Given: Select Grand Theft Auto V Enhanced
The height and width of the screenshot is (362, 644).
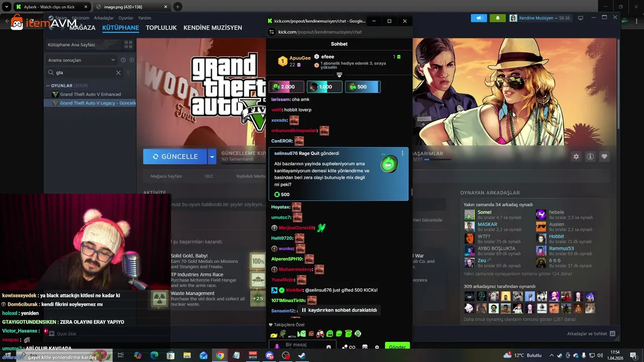Looking at the screenshot, I should point(90,95).
